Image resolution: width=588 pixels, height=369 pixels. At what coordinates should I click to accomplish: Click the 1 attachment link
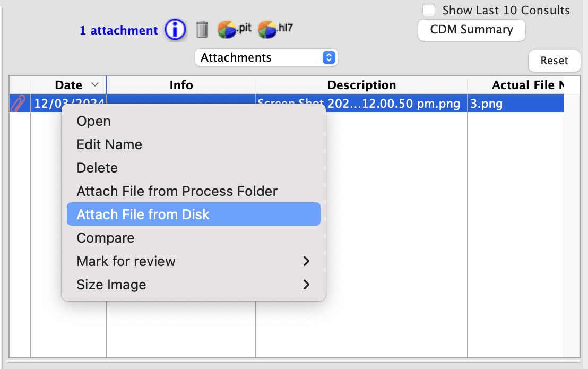(x=118, y=30)
